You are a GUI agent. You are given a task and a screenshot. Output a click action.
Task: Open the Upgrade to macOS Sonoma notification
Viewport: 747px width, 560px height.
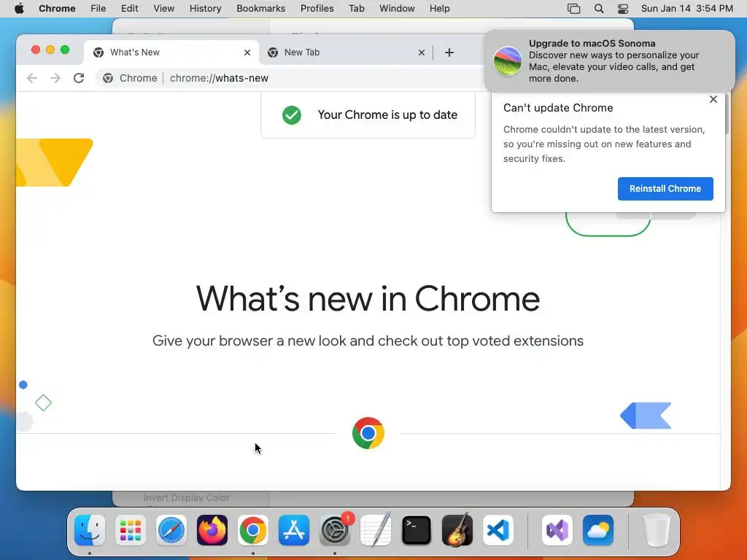(609, 61)
